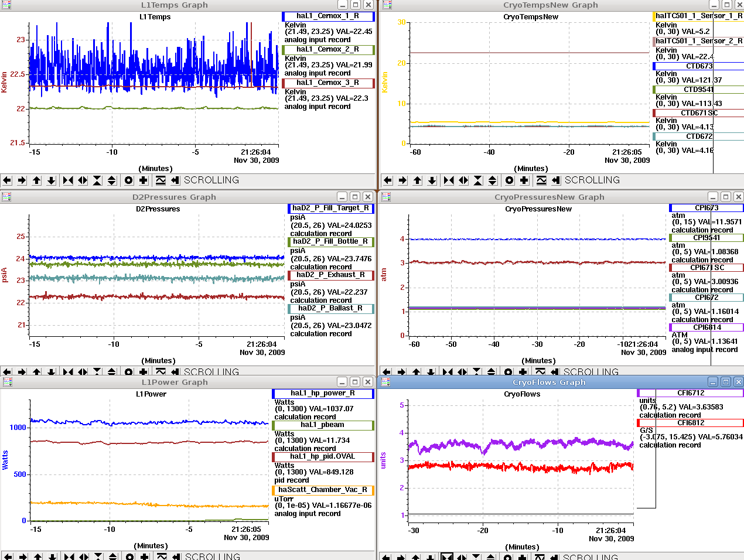The height and width of the screenshot is (560, 744).
Task: Select CPI673 legend entry
Action: pyautogui.click(x=707, y=208)
